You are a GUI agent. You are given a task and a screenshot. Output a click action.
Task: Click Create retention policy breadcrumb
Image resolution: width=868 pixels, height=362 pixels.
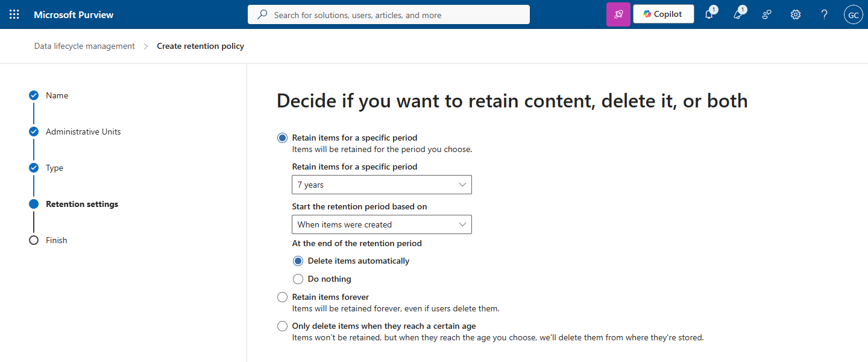pyautogui.click(x=201, y=46)
